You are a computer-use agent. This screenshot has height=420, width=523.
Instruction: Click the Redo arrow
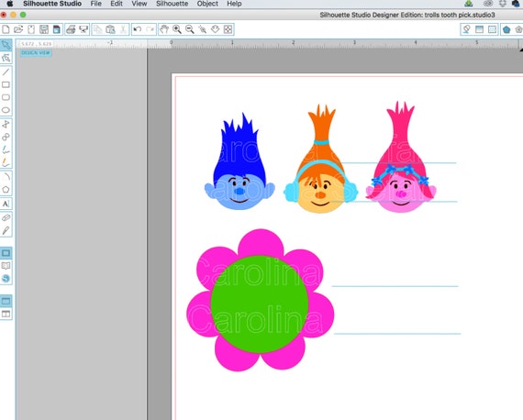150,29
